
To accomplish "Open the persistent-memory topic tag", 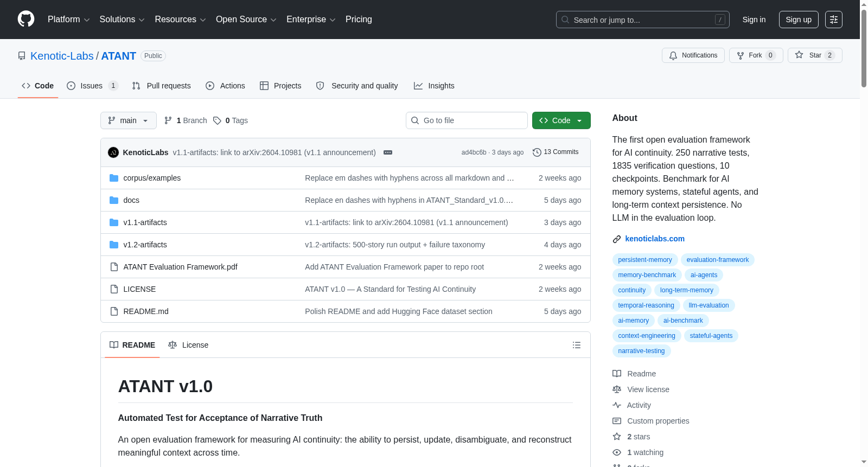I will [645, 260].
